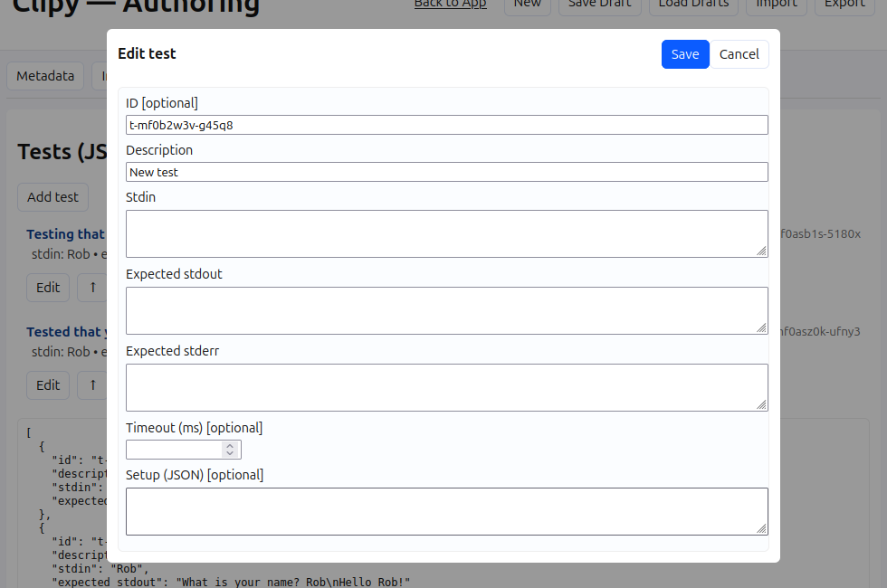Move the second test up with arrow

click(92, 385)
